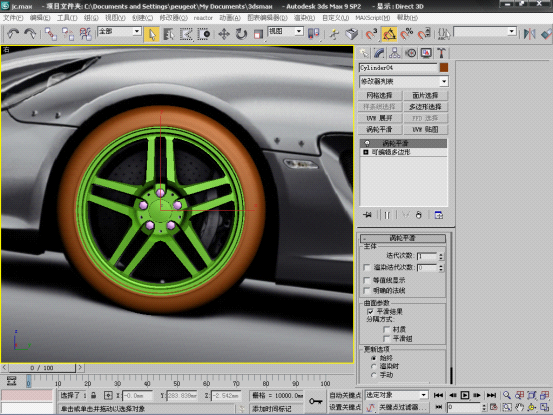Open the Hierarchy command panel tab
The height and width of the screenshot is (415, 553).
pyautogui.click(x=395, y=53)
